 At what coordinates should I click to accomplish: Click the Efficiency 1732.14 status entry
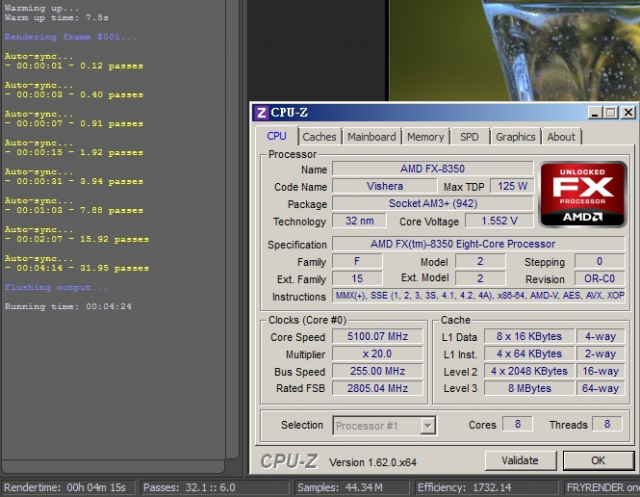point(487,487)
